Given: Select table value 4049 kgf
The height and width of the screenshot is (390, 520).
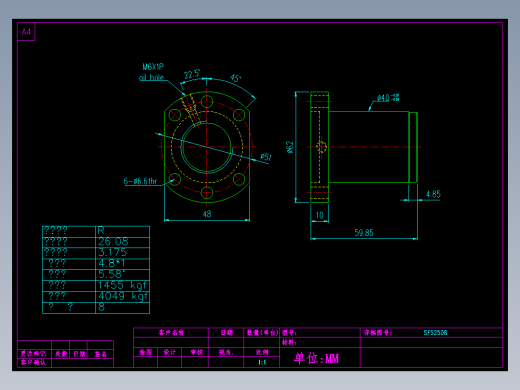Looking at the screenshot, I should tap(123, 296).
